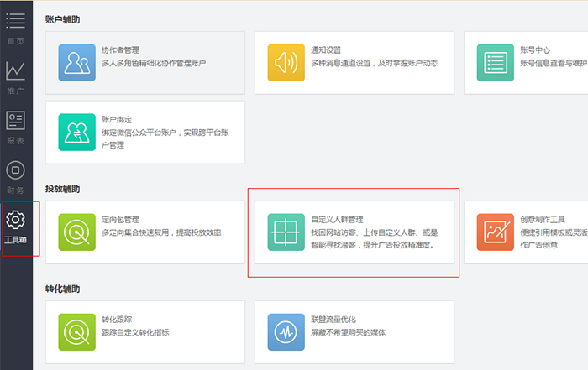Click the 账户绑定 teal users icon
Image resolution: width=588 pixels, height=370 pixels.
[77, 133]
